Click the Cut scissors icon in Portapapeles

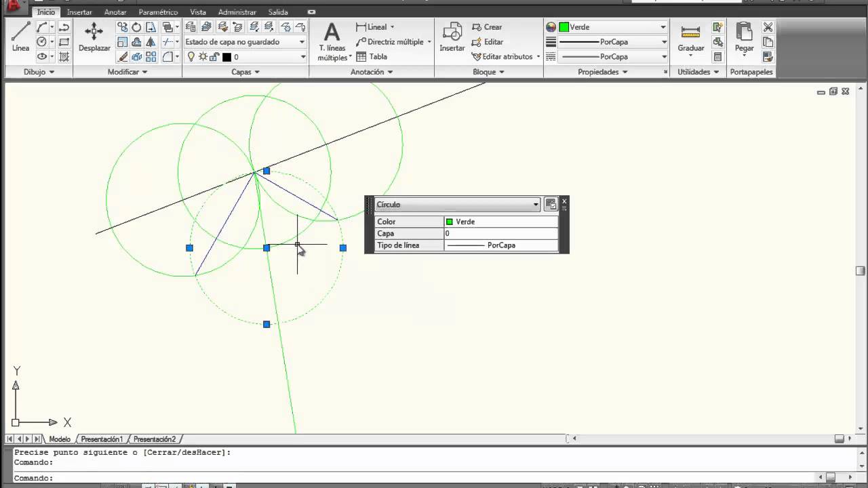pos(768,27)
